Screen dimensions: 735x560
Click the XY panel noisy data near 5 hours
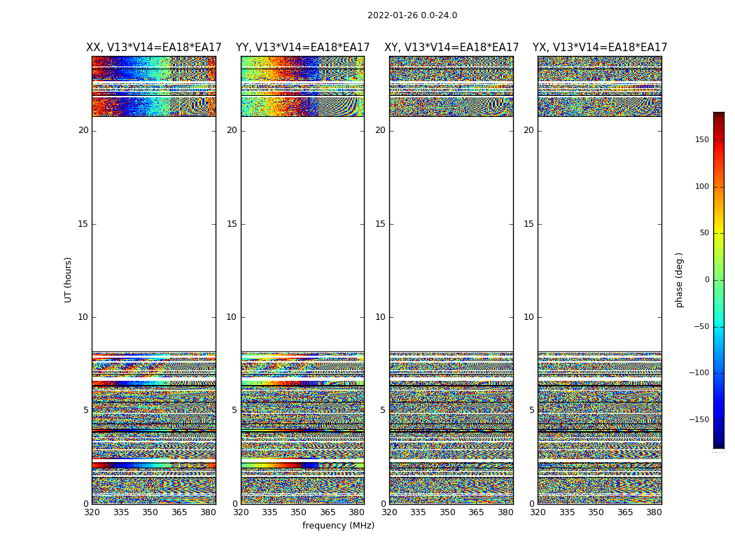pos(451,410)
